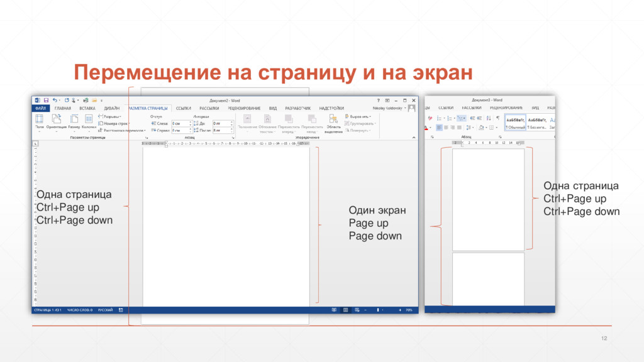Toggle center alignment in Документ3 window
Viewport: 644px width, 362px height.
click(x=446, y=128)
